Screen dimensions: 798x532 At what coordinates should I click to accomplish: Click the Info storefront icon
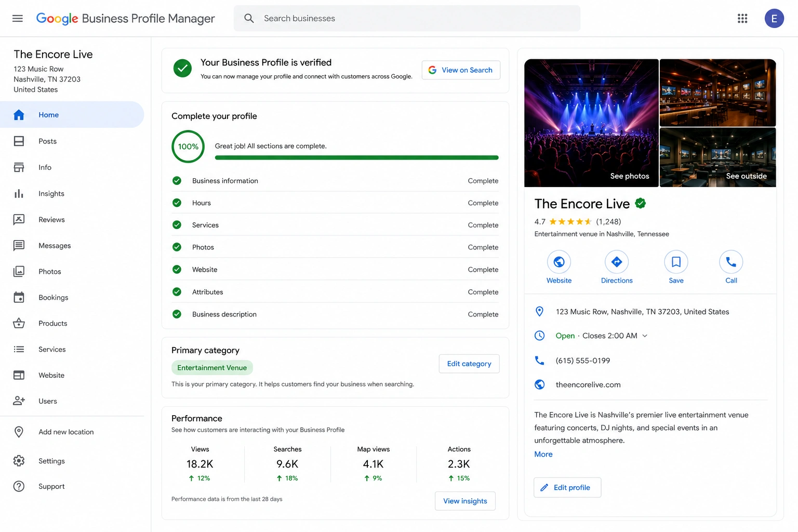click(19, 167)
